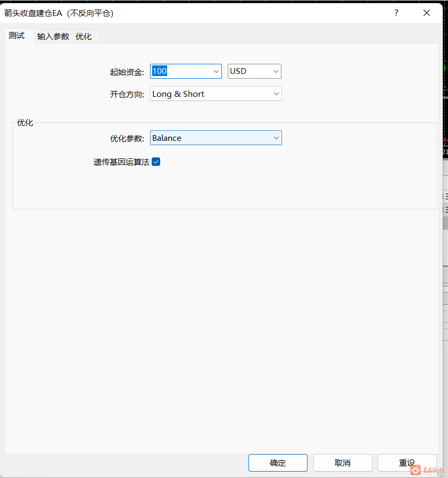Screen dimensions: 448x478
Task: Switch to the 测试 tab
Action: point(20,36)
